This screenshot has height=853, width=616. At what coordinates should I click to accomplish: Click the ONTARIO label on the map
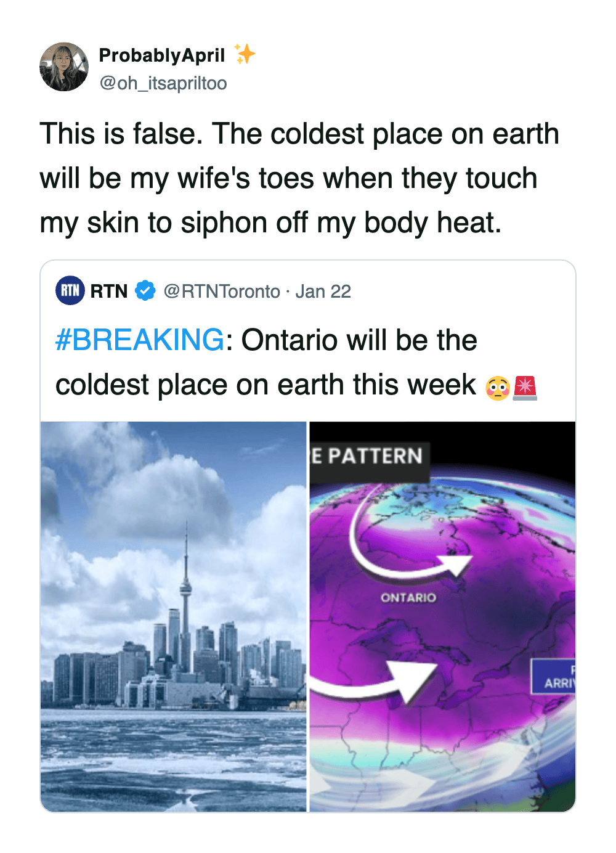click(x=408, y=598)
